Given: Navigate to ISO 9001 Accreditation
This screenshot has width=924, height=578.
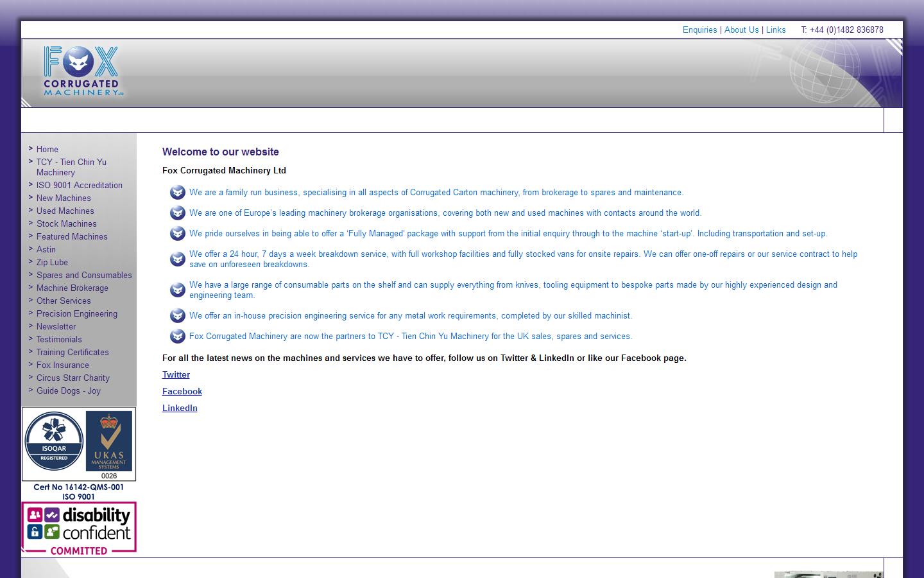Looking at the screenshot, I should 79,186.
